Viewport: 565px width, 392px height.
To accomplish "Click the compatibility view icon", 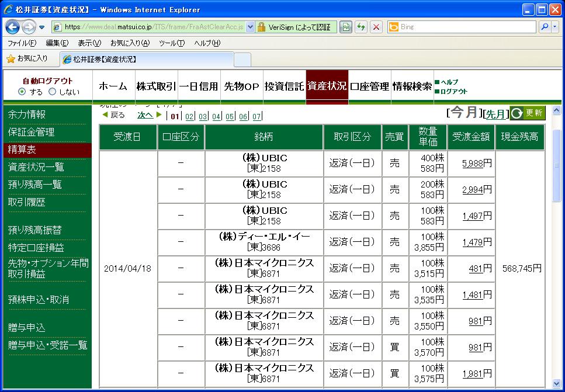I will pyautogui.click(x=345, y=27).
